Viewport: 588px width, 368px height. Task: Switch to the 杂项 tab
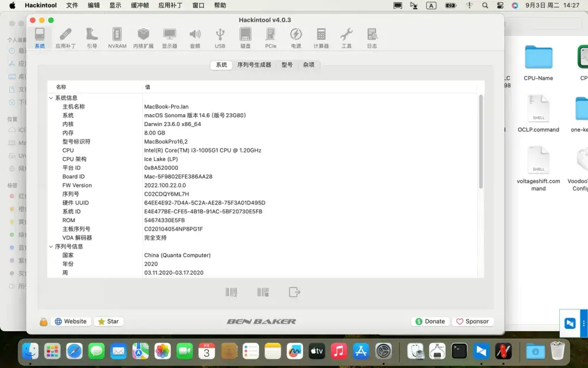click(x=308, y=64)
